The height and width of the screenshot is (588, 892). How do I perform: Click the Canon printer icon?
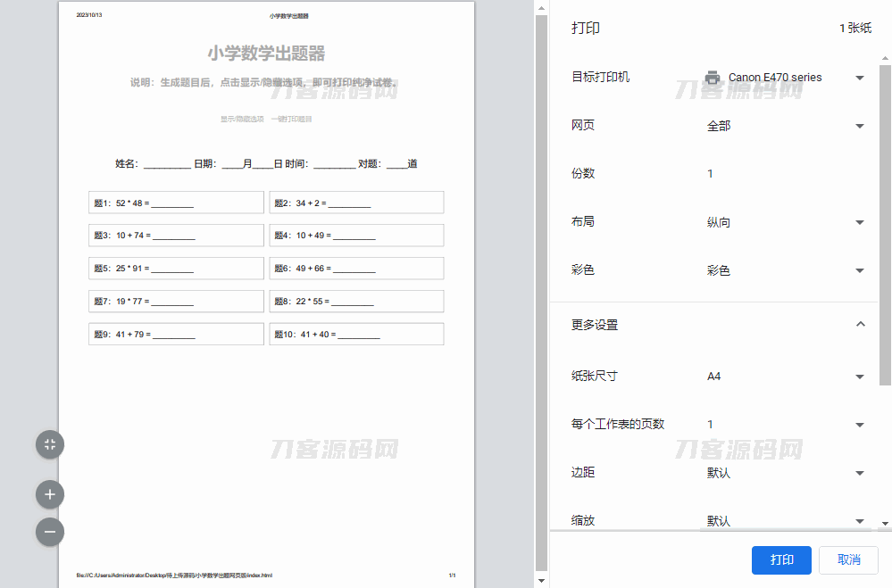tap(713, 78)
